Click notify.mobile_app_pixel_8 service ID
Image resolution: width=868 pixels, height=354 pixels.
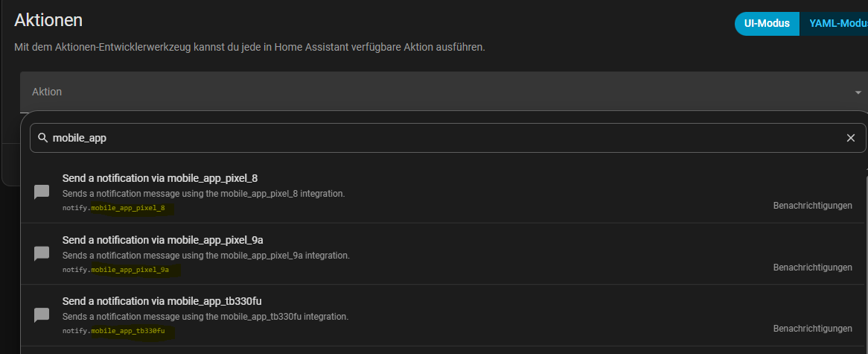coord(113,208)
